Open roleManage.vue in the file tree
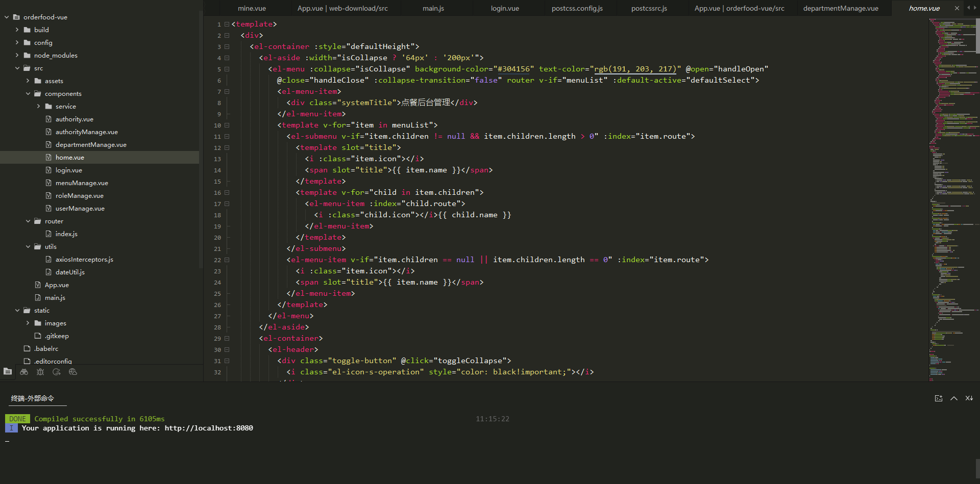This screenshot has height=484, width=980. pyautogui.click(x=80, y=196)
